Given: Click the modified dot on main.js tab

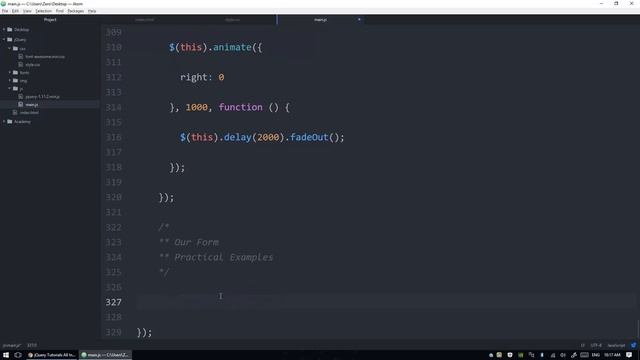Looking at the screenshot, I should click(359, 20).
